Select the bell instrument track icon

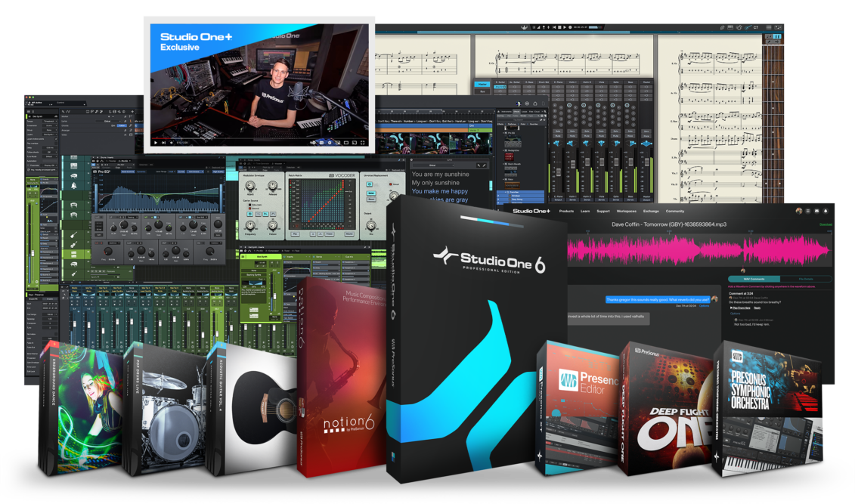[x=73, y=186]
